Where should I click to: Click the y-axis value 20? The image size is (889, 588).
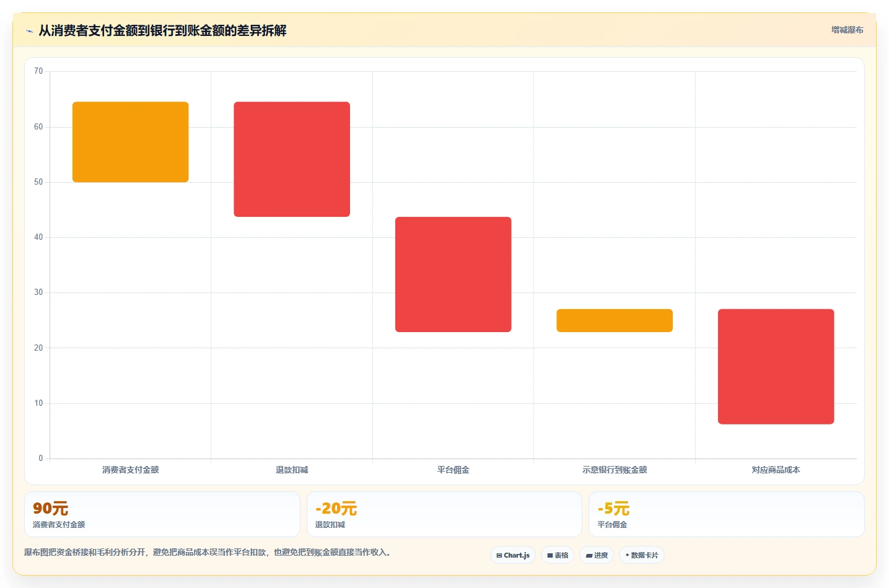click(x=38, y=348)
